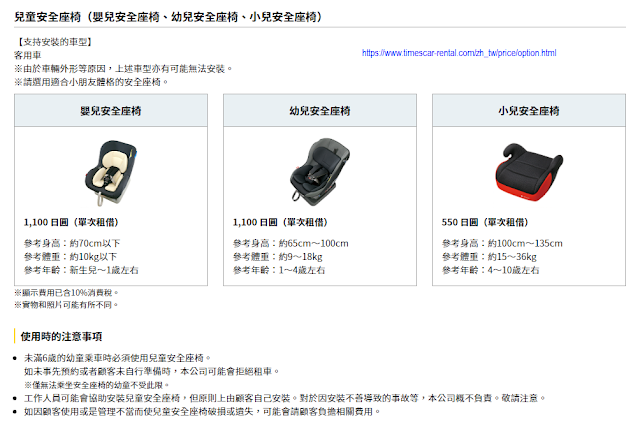Select the 幼兒安全座椅 card header

[320, 111]
